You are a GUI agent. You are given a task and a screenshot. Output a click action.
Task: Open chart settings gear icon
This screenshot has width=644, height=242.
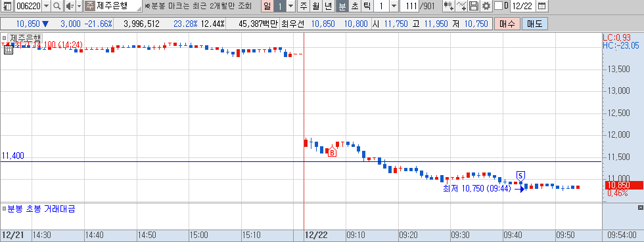point(486,6)
